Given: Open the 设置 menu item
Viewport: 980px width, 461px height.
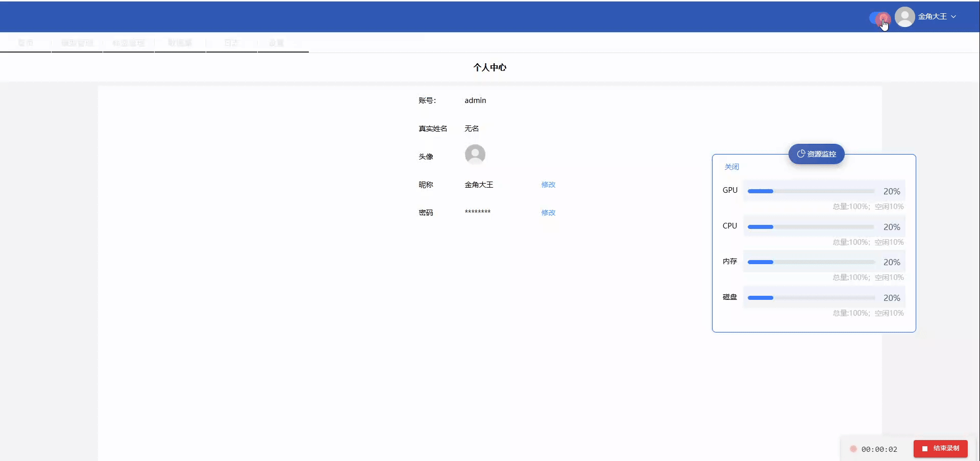Looking at the screenshot, I should pyautogui.click(x=276, y=43).
